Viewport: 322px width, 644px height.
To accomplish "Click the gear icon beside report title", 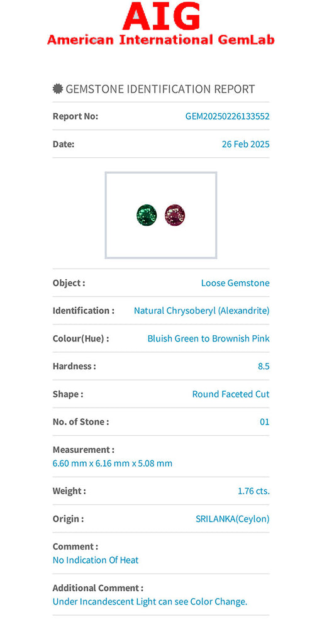I will (58, 89).
